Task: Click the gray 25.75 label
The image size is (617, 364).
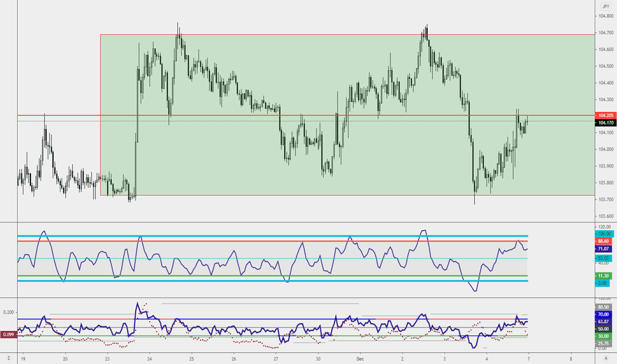Action: (x=603, y=343)
